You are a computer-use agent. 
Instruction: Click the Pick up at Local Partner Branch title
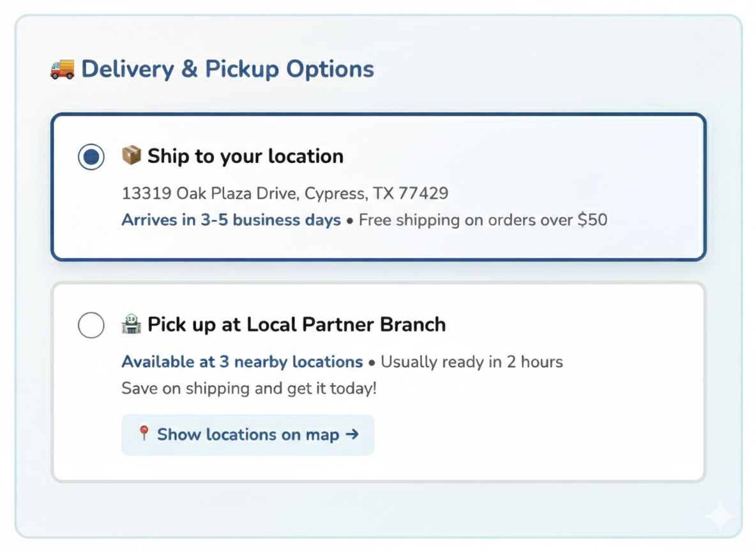pos(296,325)
